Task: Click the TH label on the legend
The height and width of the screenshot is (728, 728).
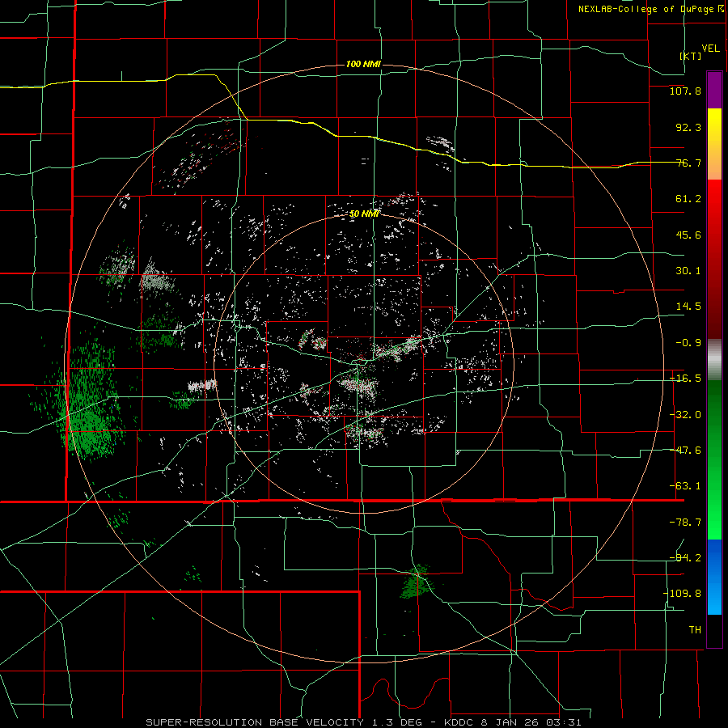Action: pos(695,629)
